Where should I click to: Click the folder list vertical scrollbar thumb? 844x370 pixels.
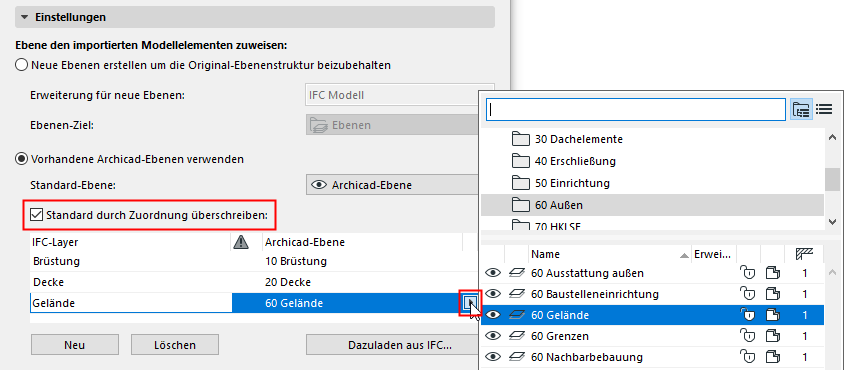833,179
